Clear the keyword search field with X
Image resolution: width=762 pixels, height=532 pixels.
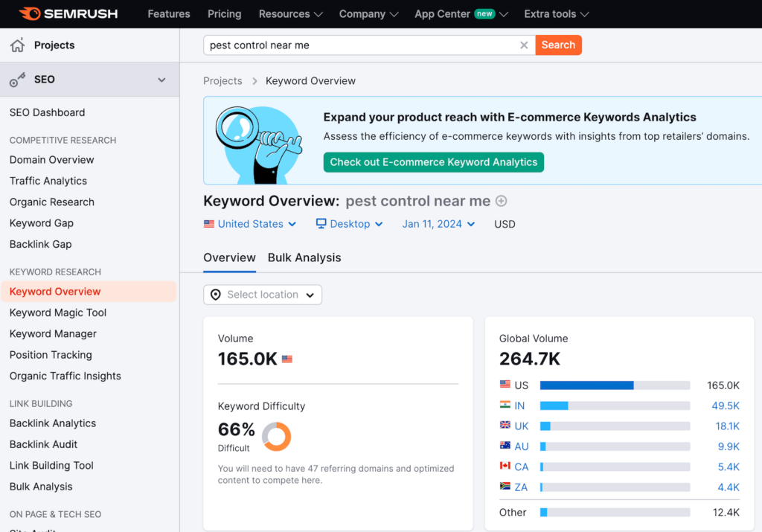(x=524, y=45)
